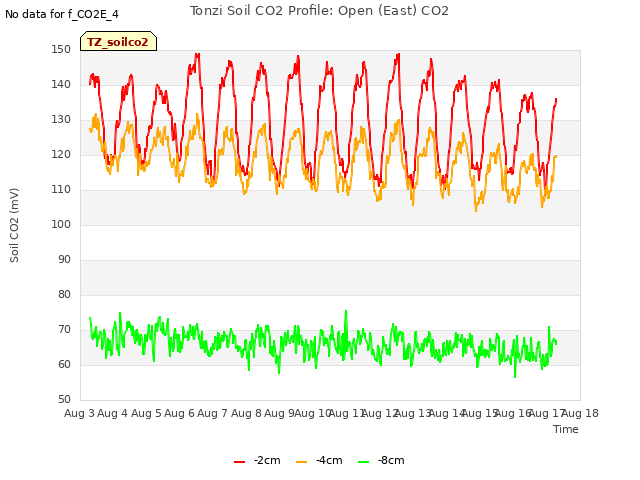This screenshot has width=640, height=480.
Task: Click the 150 y-axis tick value
Action: pyautogui.click(x=61, y=49)
